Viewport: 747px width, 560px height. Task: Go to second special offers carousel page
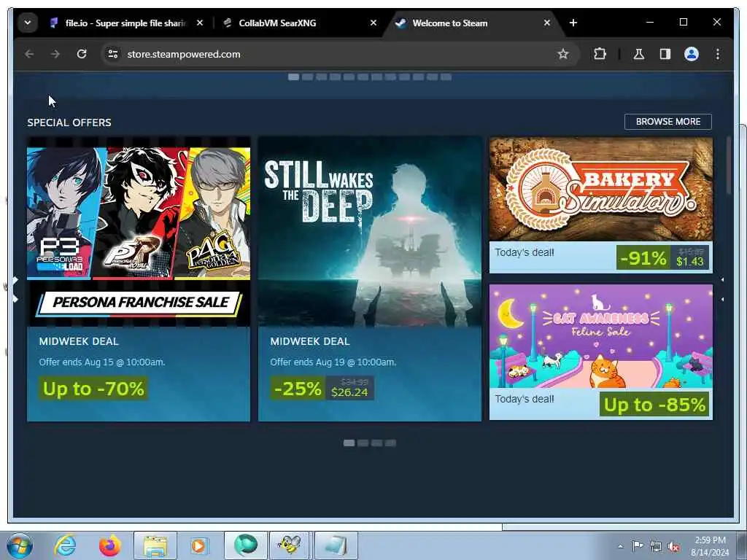[363, 443]
